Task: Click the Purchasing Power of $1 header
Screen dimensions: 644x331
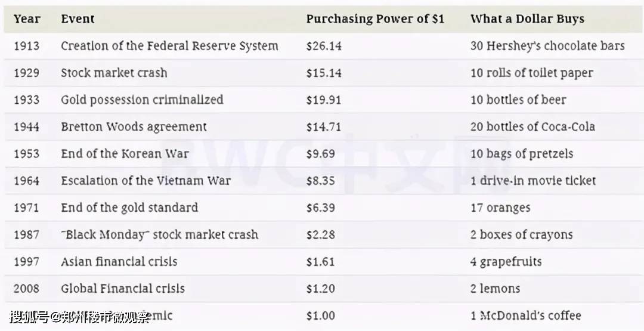Action: [x=375, y=19]
